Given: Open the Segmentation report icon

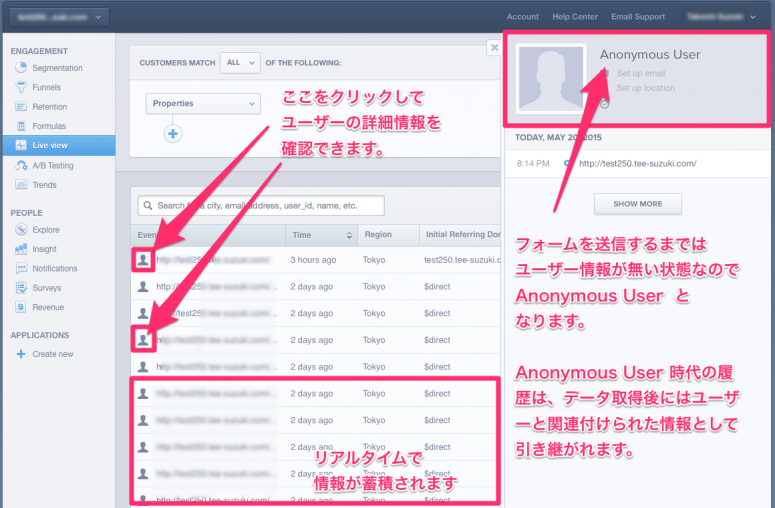Looking at the screenshot, I should point(21,68).
